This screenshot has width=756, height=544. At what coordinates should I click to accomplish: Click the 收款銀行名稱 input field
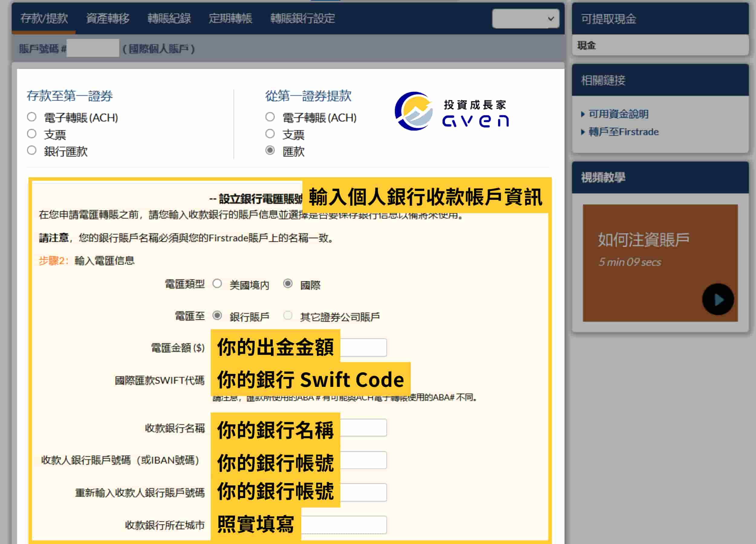[363, 428]
